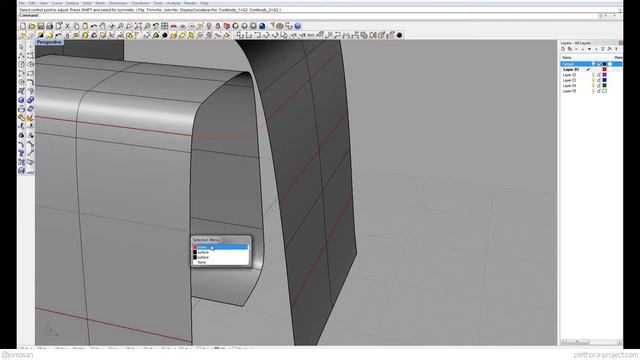The width and height of the screenshot is (640, 360).
Task: Select the Layer 05 row name
Action: click(x=569, y=91)
